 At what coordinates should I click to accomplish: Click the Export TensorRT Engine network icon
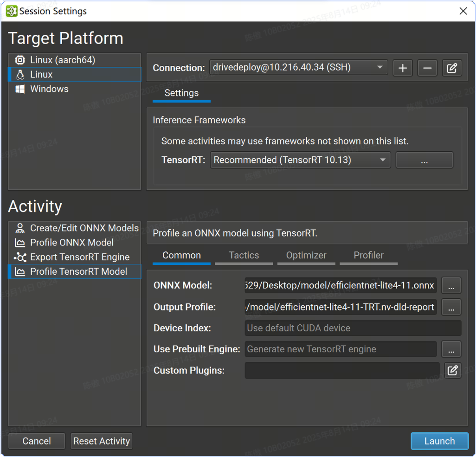20,257
